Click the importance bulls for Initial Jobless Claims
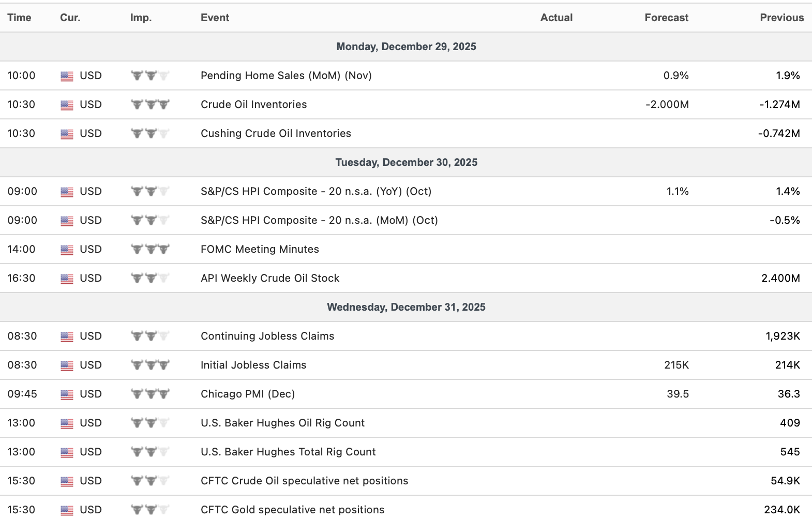Screen dimensions: 812x519 (x=150, y=365)
